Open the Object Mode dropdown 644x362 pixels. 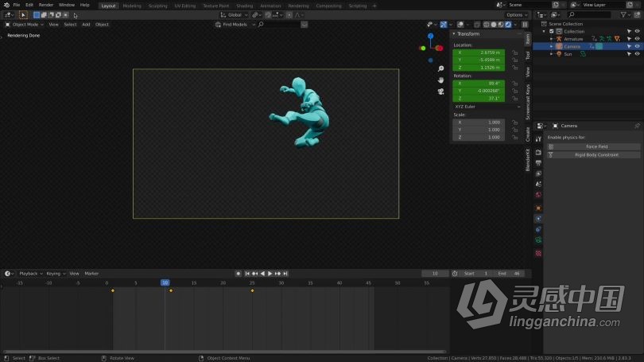[x=24, y=25]
